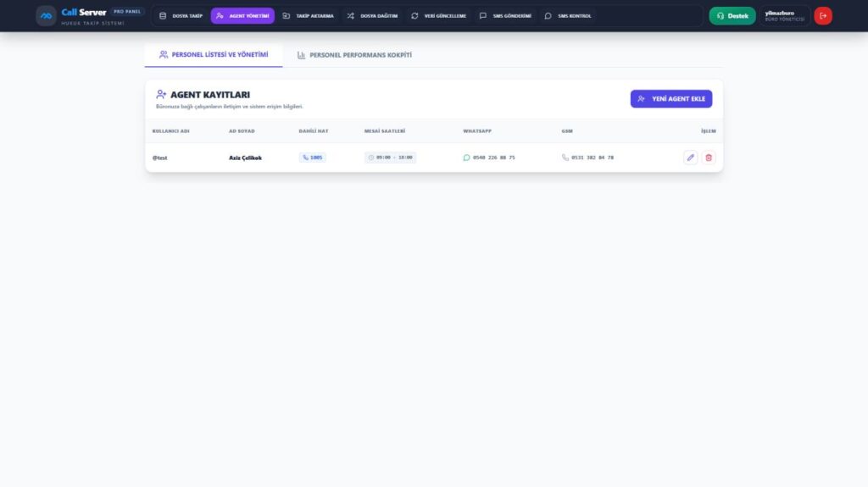
Task: Delete the @test agent using trash icon
Action: (709, 158)
